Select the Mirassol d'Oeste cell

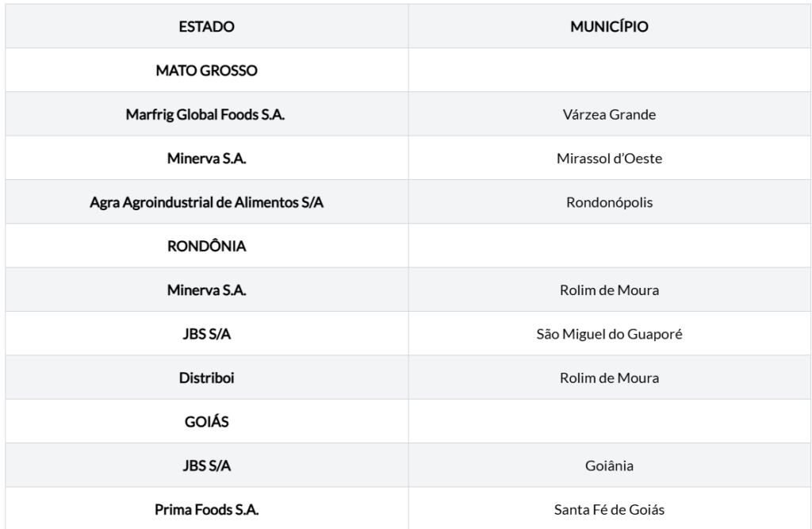click(609, 159)
